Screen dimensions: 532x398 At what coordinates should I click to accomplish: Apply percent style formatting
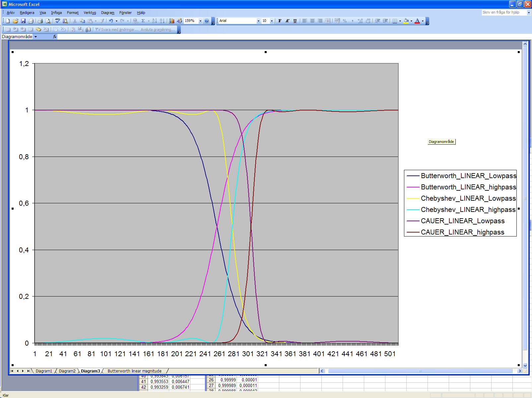(x=345, y=21)
